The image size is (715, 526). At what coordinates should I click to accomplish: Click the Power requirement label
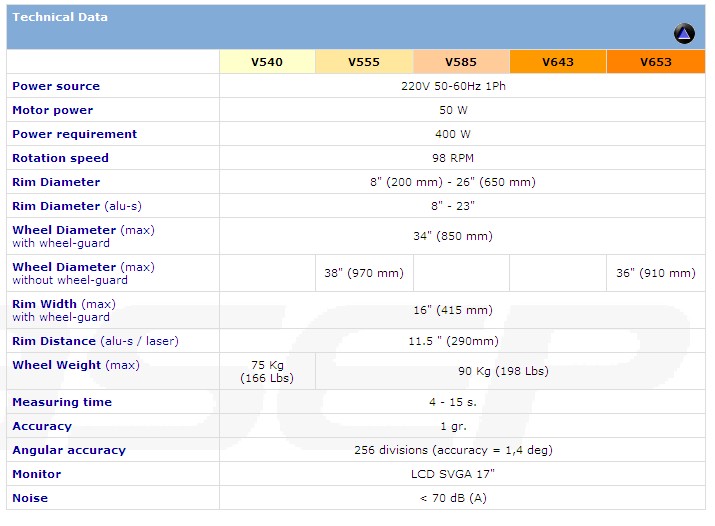(74, 134)
